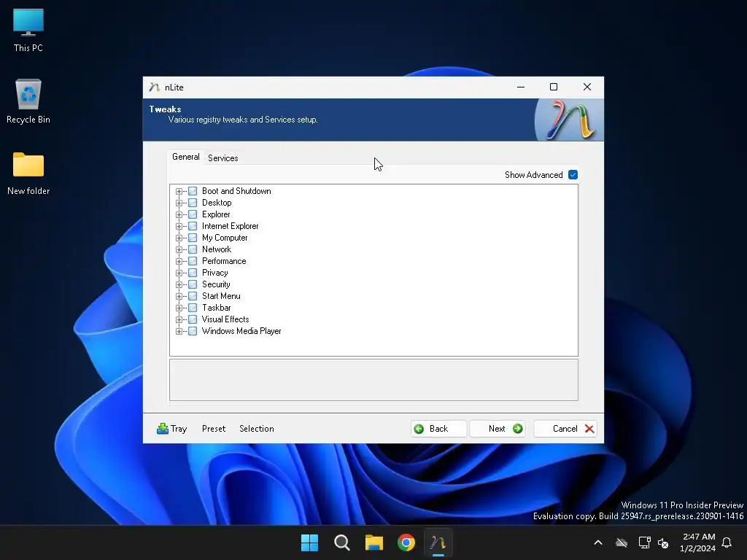
Task: Expand the Internet Explorer tree node
Action: [179, 226]
